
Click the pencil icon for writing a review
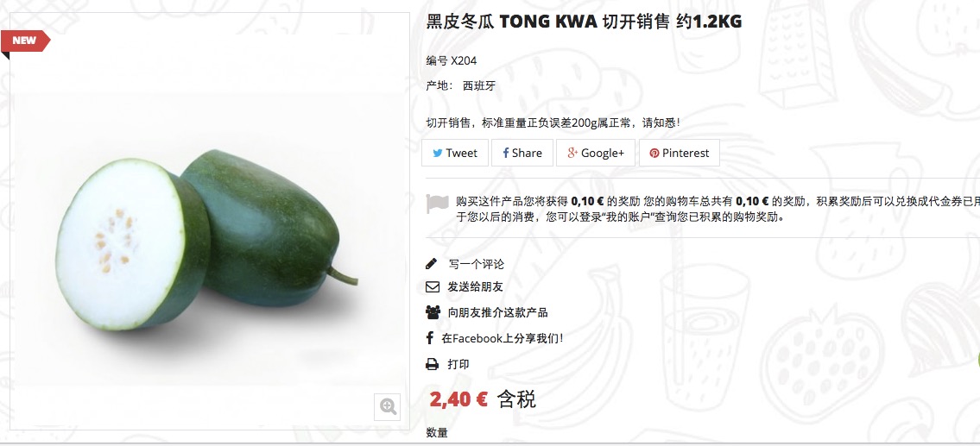click(x=431, y=264)
